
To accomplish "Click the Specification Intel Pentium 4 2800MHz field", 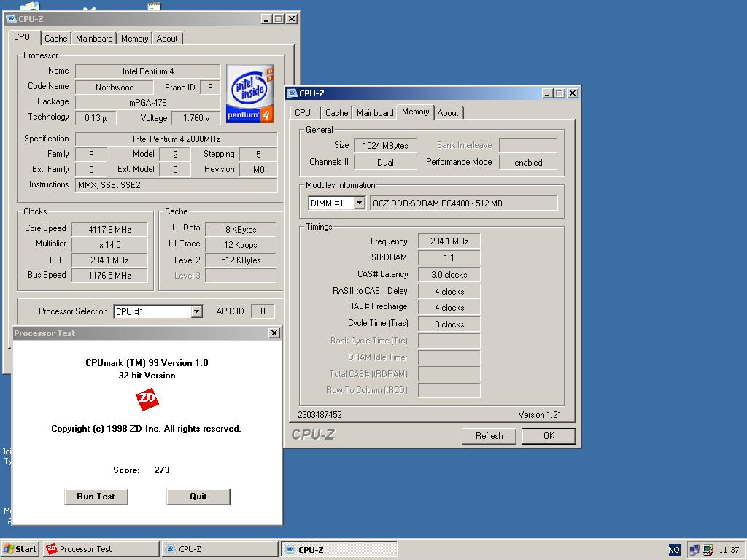I will [x=177, y=139].
